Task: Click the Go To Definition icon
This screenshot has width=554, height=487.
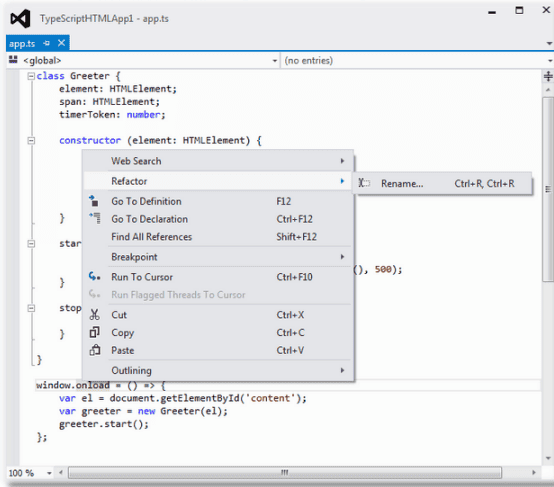Action: pyautogui.click(x=94, y=201)
